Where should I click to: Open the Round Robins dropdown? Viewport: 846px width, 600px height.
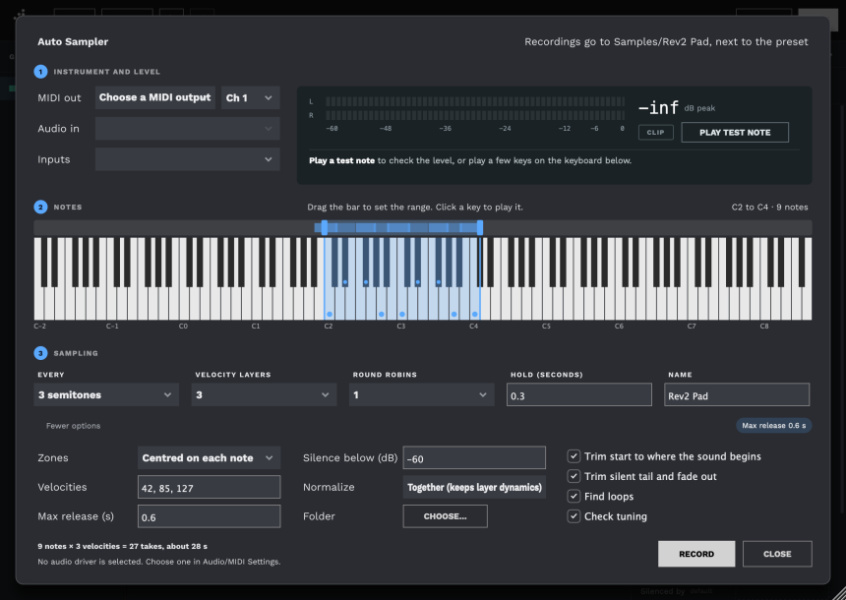tap(421, 394)
